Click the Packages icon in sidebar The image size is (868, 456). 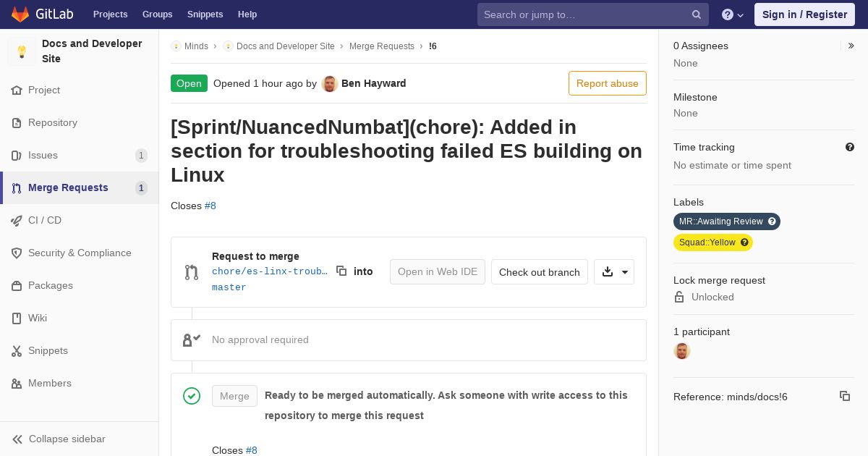pos(17,286)
